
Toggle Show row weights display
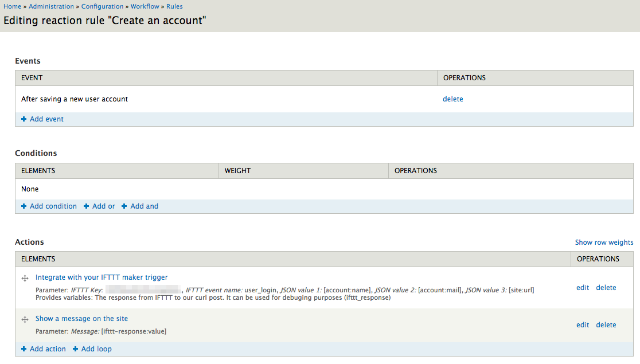point(604,242)
